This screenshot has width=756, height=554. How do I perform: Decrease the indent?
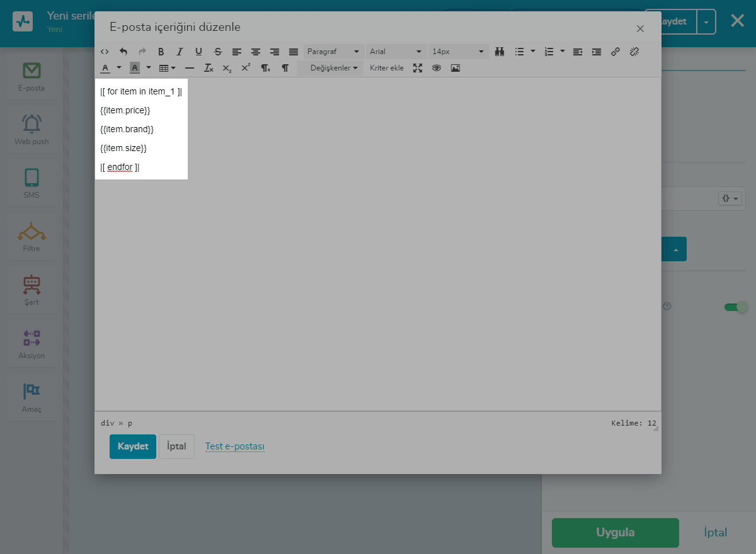tap(578, 52)
